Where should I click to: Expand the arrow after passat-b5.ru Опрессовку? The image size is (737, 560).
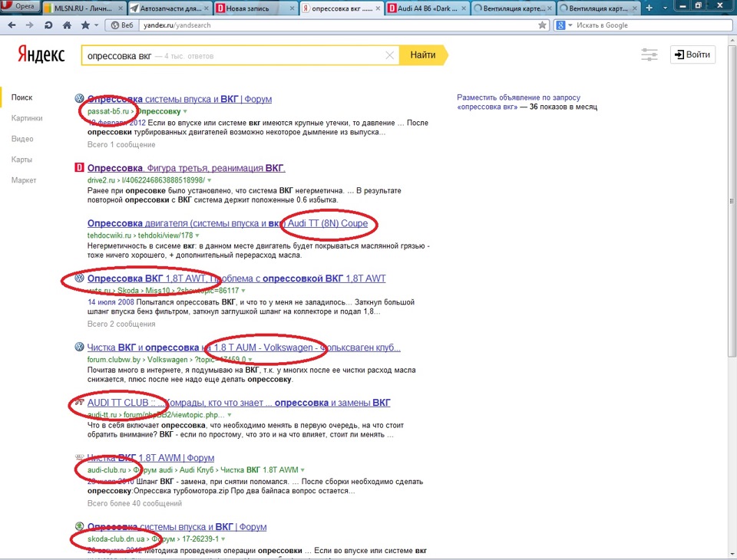pos(185,111)
